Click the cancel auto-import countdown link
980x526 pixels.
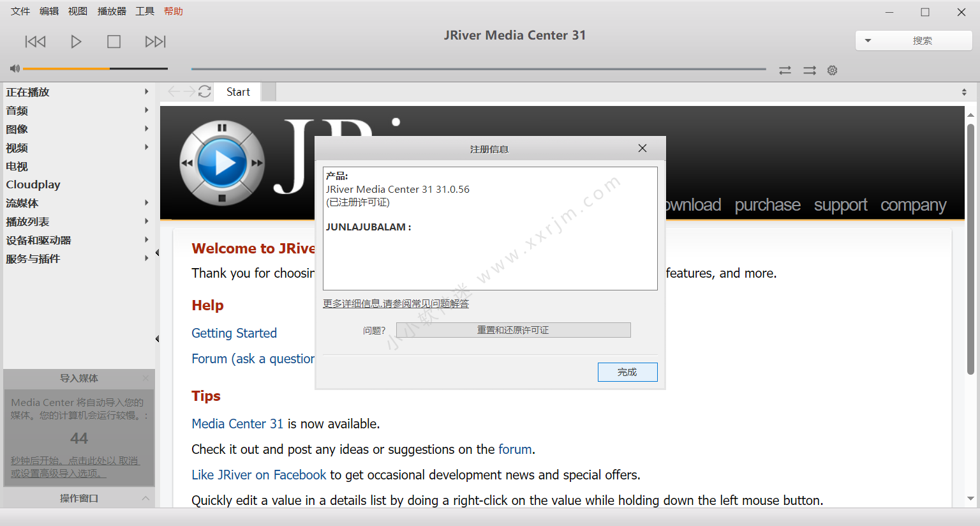tap(75, 467)
